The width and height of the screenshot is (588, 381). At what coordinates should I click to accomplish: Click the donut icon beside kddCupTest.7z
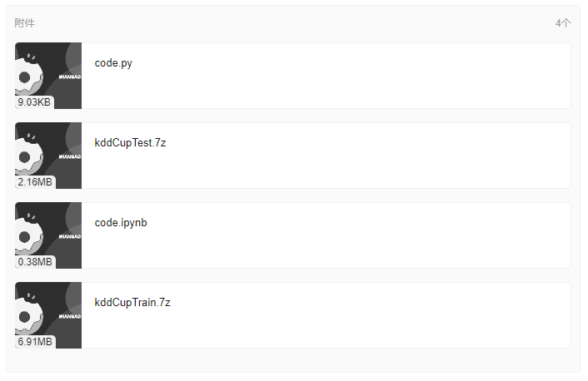click(x=25, y=156)
